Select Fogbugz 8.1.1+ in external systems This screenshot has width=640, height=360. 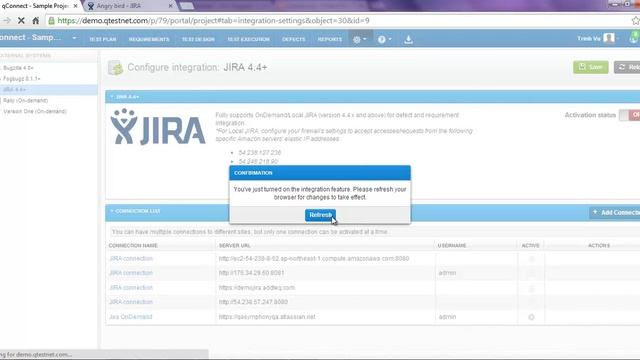coord(21,78)
